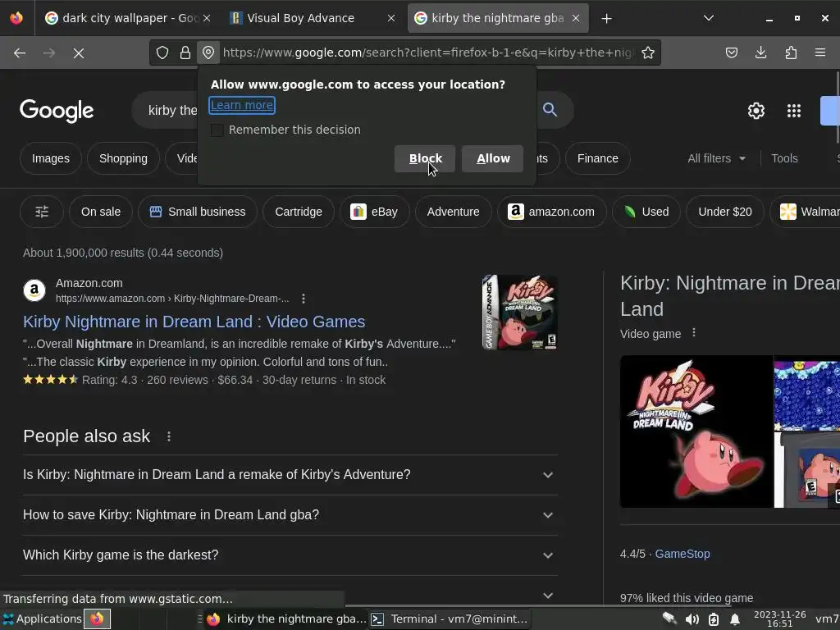The height and width of the screenshot is (630, 840).
Task: Switch to dark city wallpaper tab
Action: point(127,18)
